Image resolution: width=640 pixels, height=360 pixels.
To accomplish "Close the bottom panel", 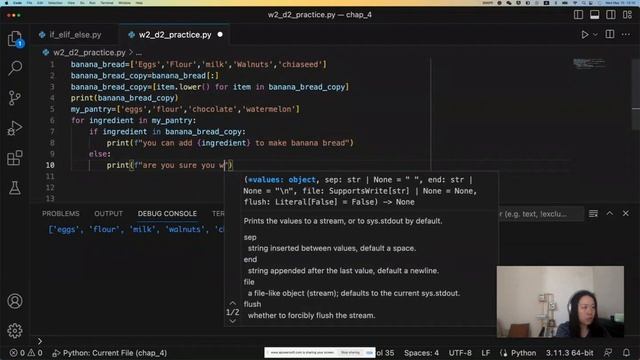I will pos(626,213).
